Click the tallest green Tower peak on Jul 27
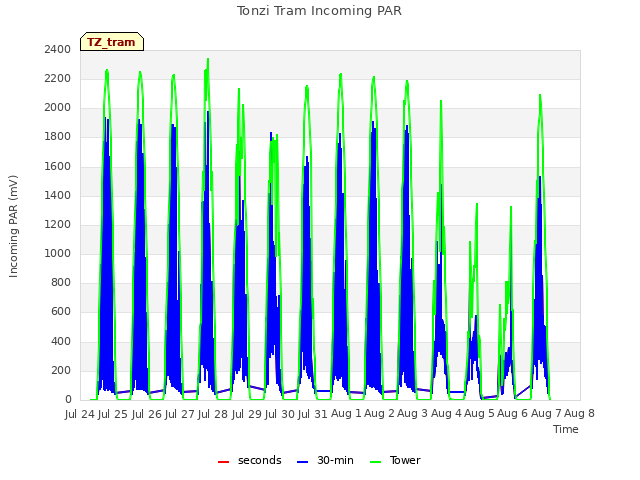640x480 pixels. (208, 59)
